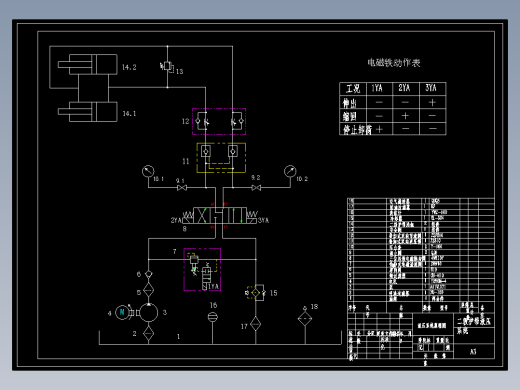Select the plus sign in the 缩回 row
This screenshot has height=390, width=520.
pos(405,116)
